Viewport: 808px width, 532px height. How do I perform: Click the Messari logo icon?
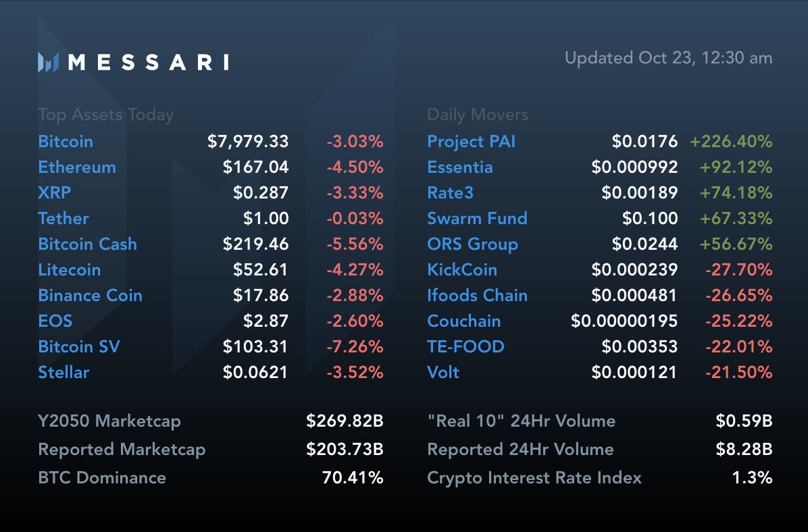48,62
